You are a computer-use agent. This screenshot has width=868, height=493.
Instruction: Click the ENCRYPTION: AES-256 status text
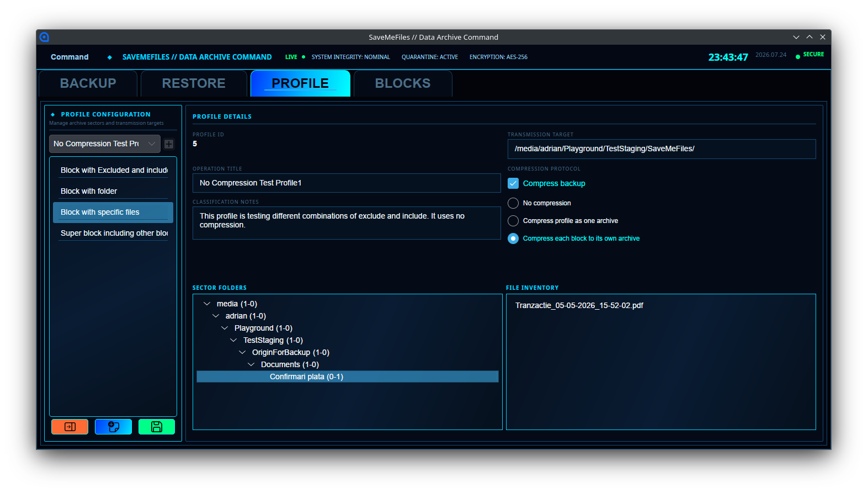click(x=498, y=57)
